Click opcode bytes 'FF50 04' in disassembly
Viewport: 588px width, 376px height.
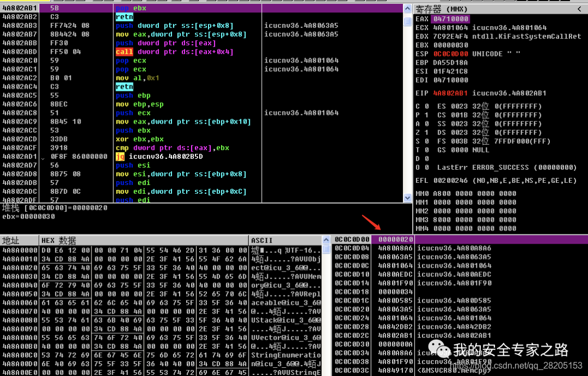pos(65,52)
